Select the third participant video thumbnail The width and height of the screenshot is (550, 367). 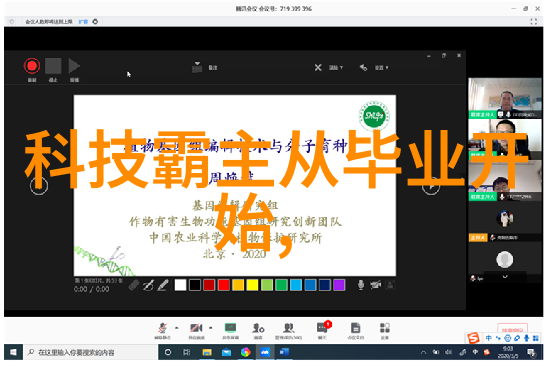(505, 180)
